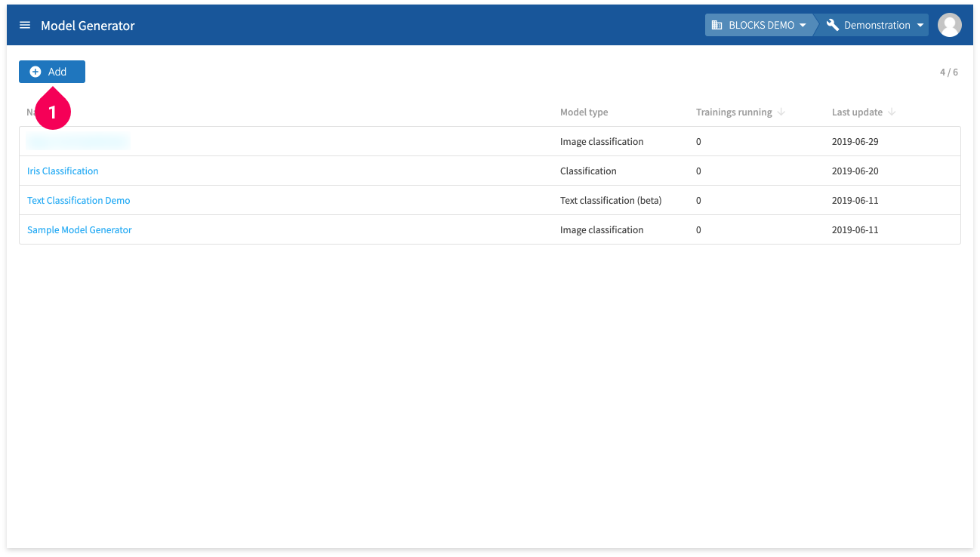
Task: Open the Iris Classification model
Action: coord(63,171)
